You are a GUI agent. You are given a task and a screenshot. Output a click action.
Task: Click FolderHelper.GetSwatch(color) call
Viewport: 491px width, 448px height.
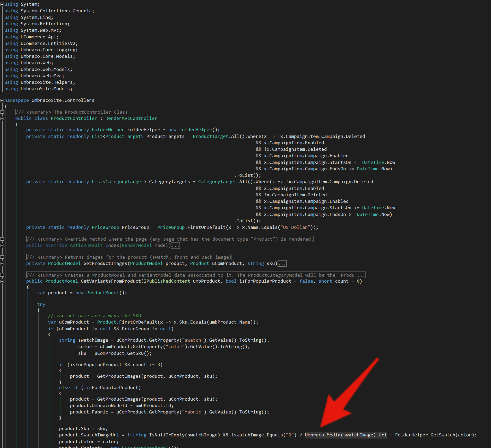435,435
